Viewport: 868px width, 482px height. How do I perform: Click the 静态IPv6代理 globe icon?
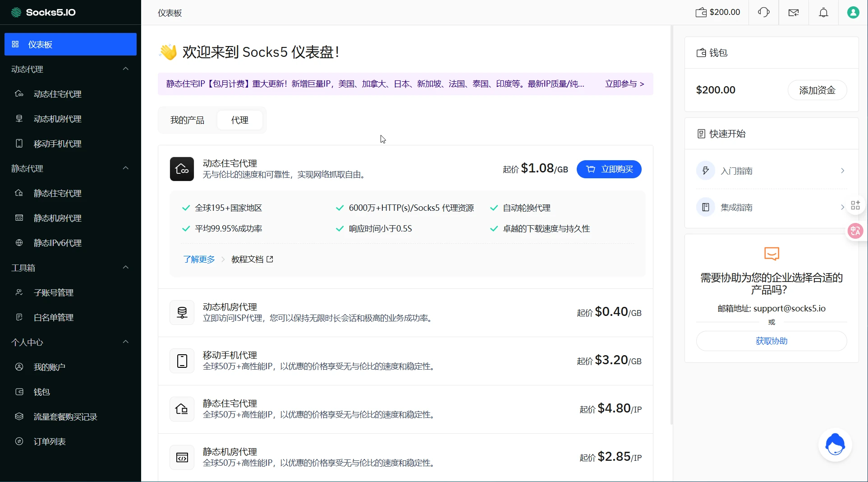point(19,243)
